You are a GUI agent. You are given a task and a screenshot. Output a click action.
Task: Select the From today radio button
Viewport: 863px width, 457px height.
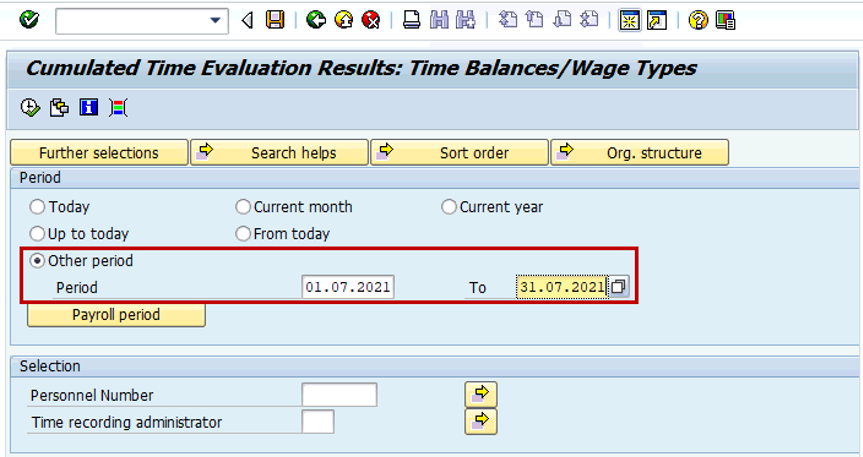point(243,234)
